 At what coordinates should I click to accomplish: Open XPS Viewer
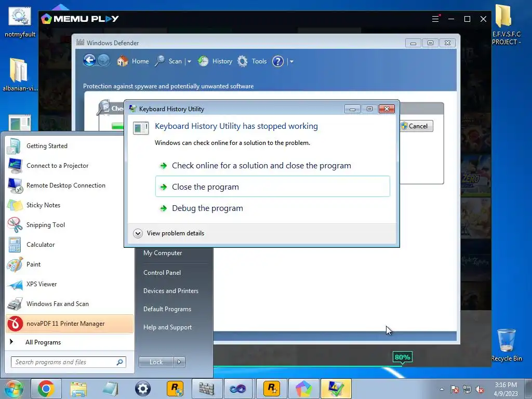pos(70,284)
